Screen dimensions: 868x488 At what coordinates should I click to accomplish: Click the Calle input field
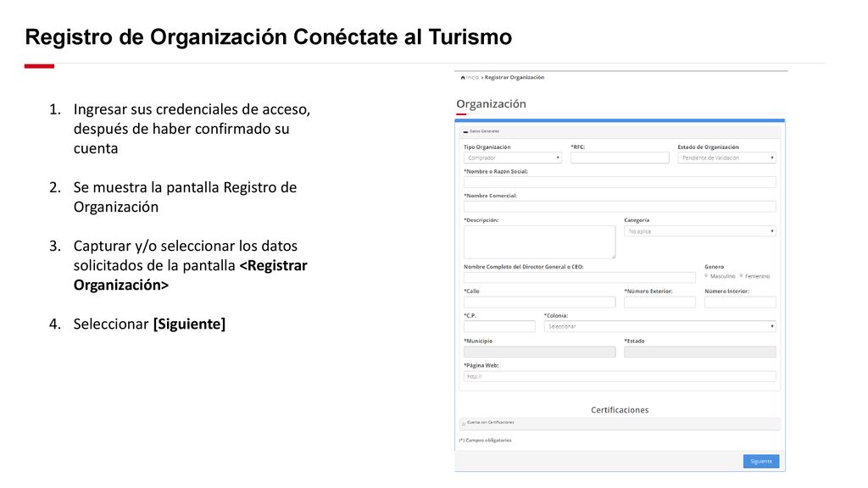click(x=539, y=302)
